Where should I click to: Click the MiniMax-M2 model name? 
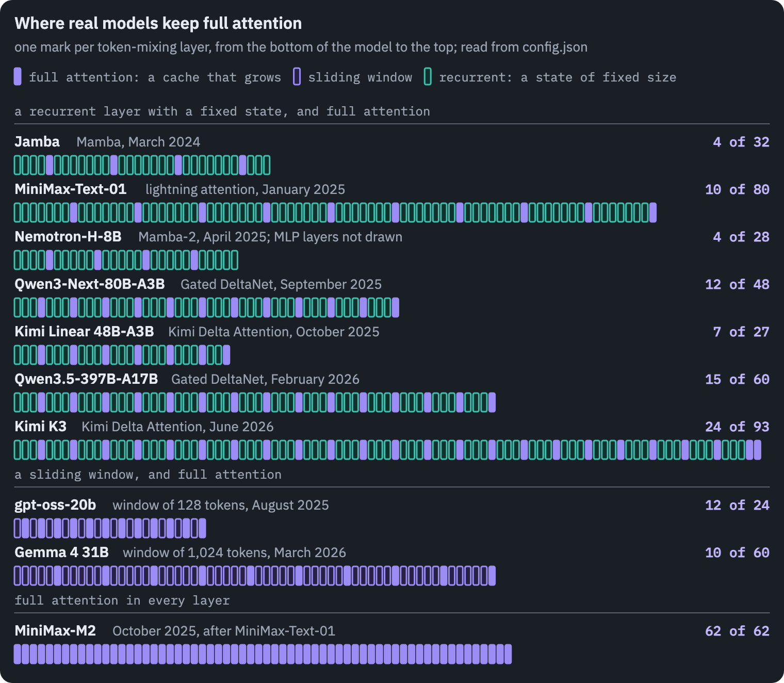point(55,631)
